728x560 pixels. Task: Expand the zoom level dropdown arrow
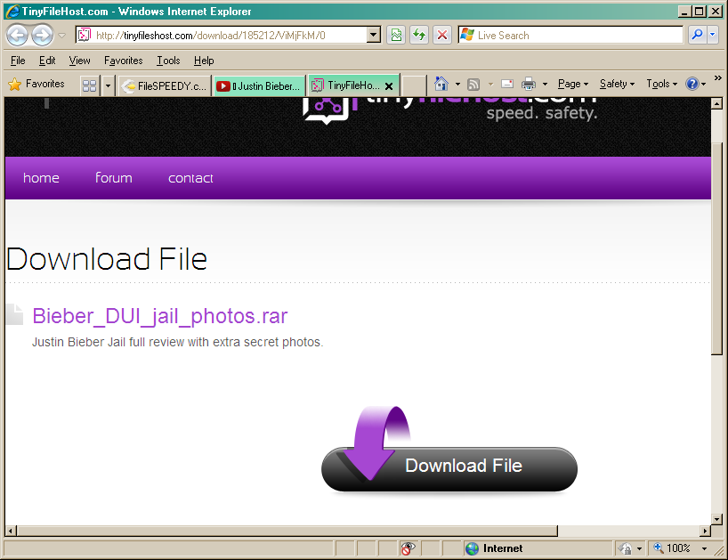coord(704,548)
